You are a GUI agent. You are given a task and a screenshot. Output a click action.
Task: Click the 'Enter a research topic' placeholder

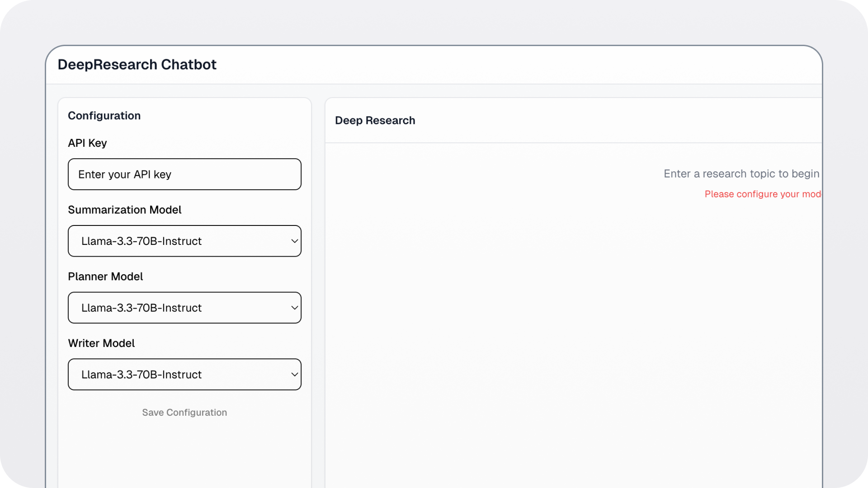click(x=741, y=174)
